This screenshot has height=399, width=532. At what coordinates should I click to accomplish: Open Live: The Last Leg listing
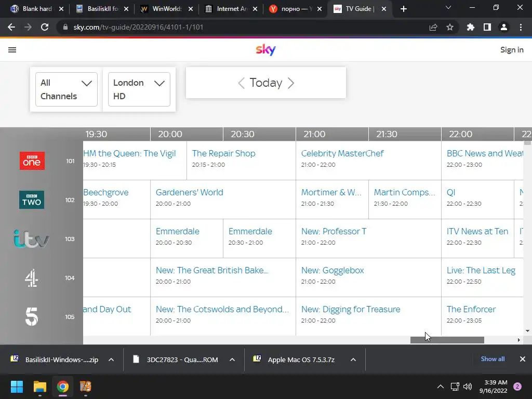coord(481,270)
